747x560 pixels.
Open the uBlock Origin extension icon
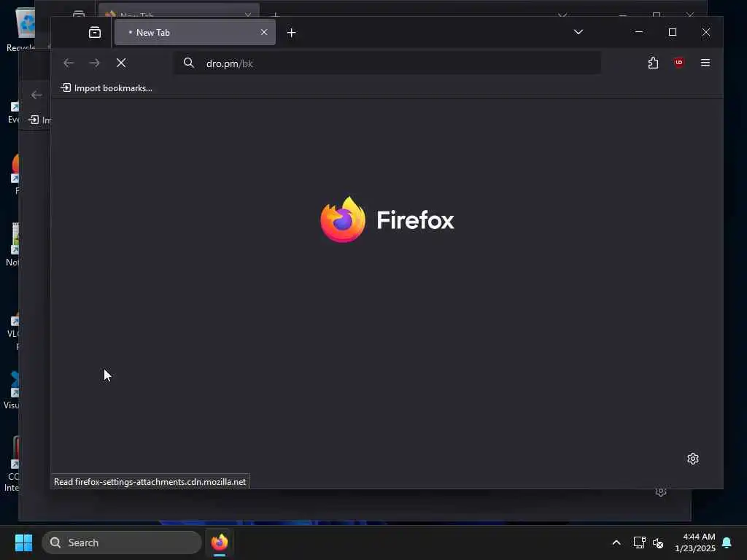pos(679,63)
